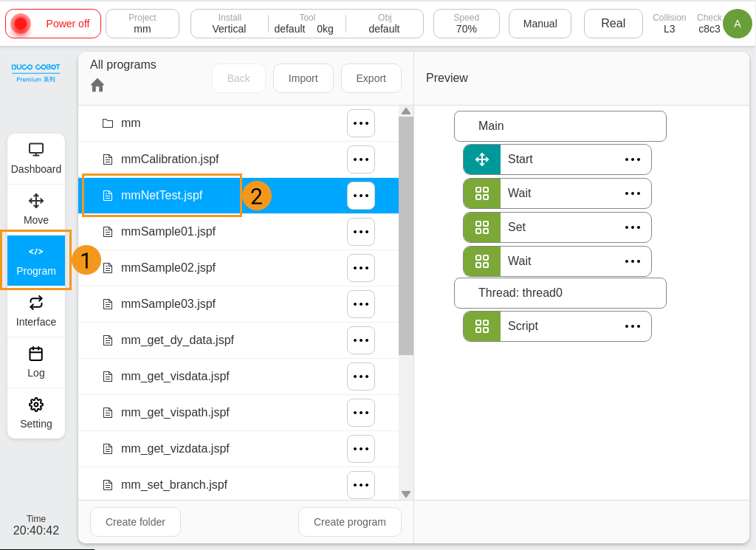The height and width of the screenshot is (550, 756).
Task: Select mmSample03.jspf file
Action: click(x=238, y=304)
